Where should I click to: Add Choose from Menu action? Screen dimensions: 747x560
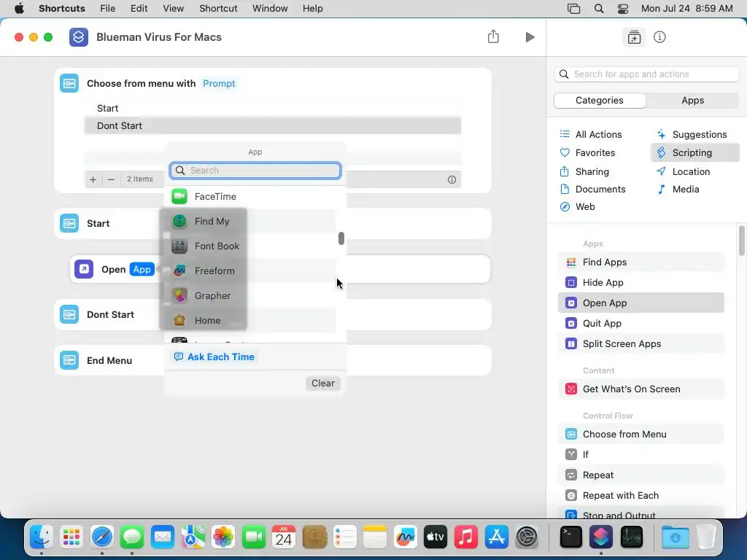pyautogui.click(x=640, y=435)
